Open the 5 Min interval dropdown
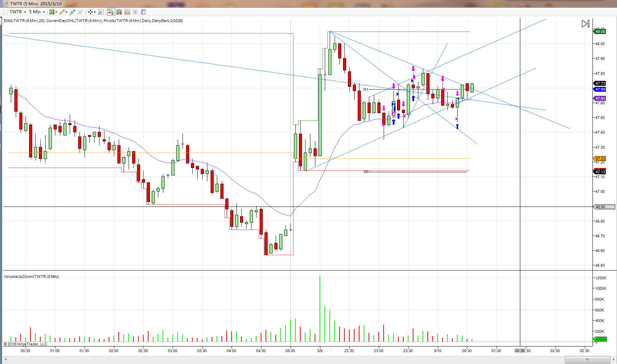617x364 pixels. point(37,12)
